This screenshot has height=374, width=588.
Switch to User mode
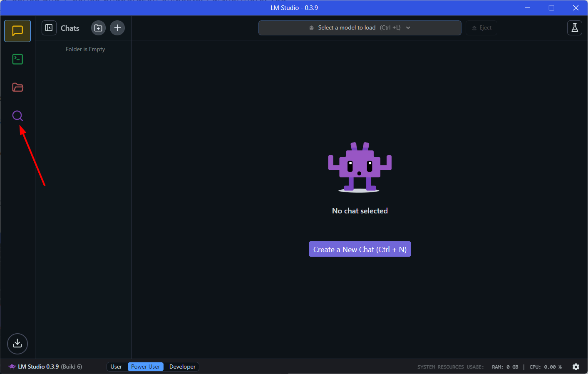116,367
